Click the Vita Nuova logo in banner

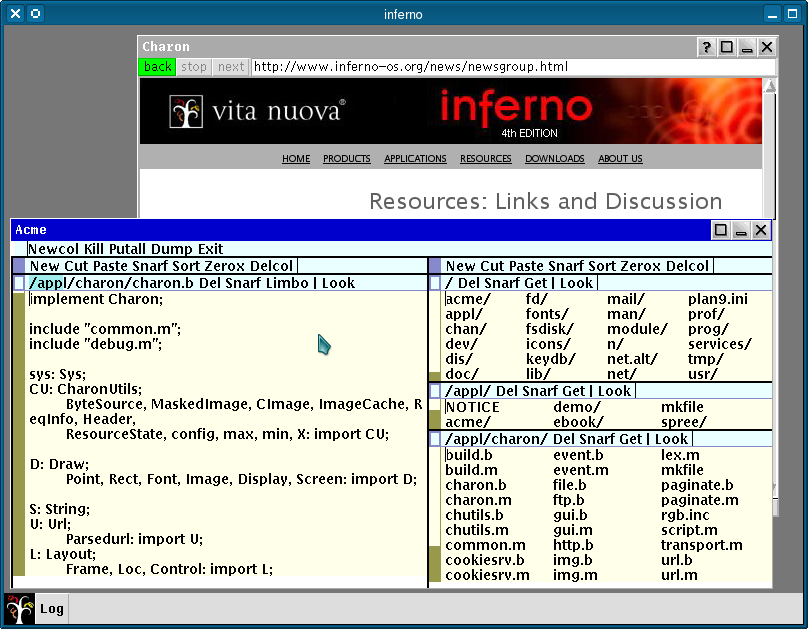tap(258, 111)
